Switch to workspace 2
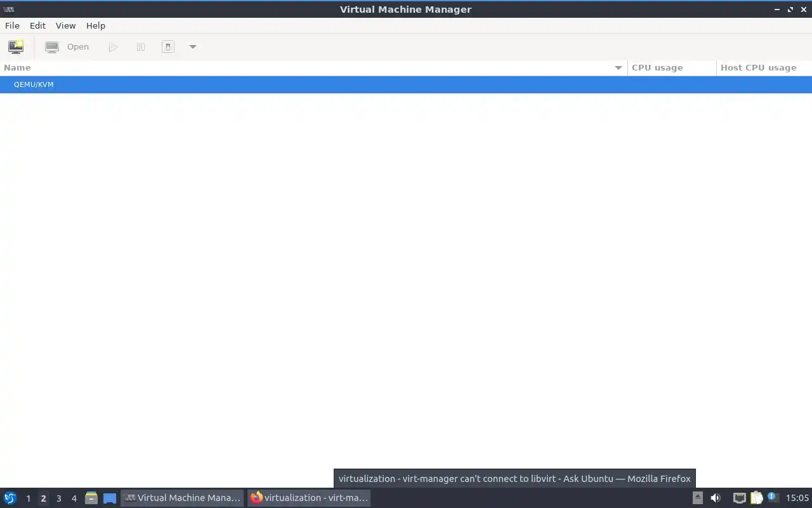The image size is (812, 508). (x=43, y=498)
